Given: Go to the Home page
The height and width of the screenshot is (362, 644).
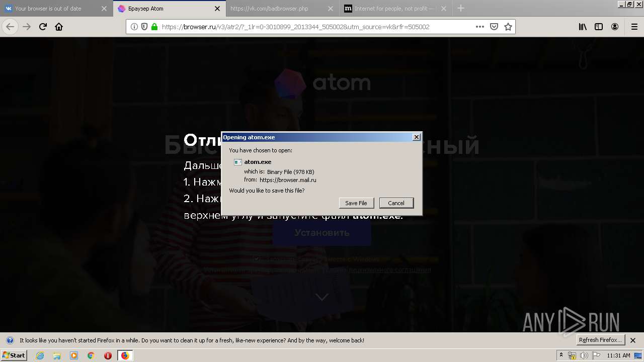Looking at the screenshot, I should pos(59,27).
